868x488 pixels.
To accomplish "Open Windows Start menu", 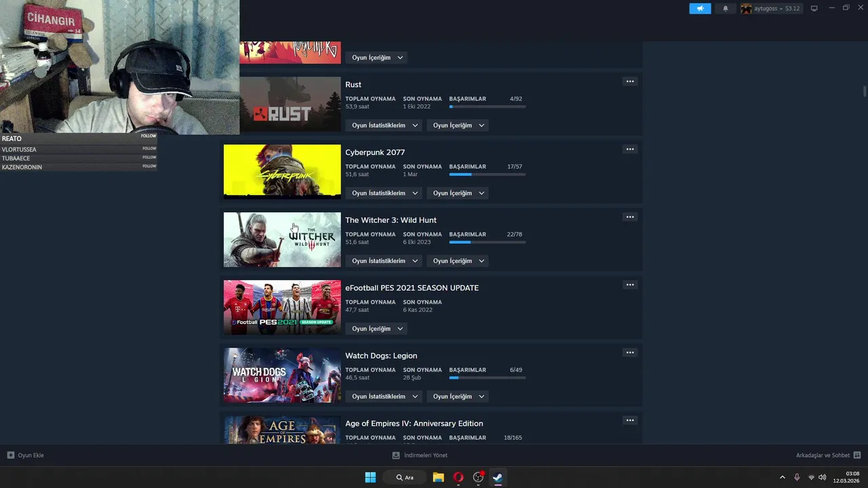I will click(370, 477).
